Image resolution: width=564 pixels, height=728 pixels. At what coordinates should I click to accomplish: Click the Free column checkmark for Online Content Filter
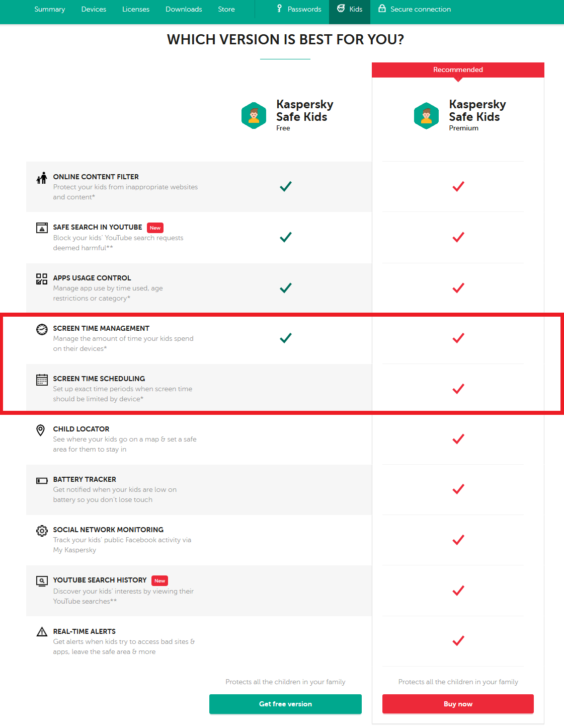pyautogui.click(x=286, y=186)
